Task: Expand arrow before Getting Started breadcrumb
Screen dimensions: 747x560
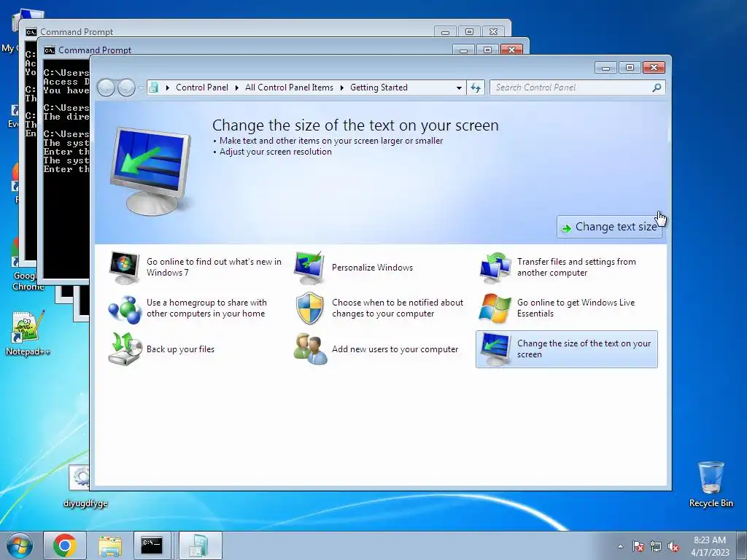Action: click(x=342, y=87)
